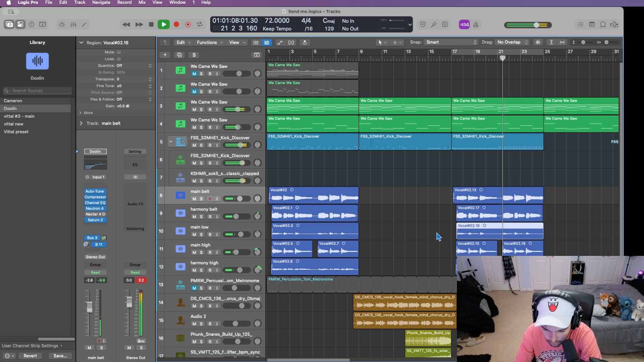Open the Auto-Tune plugin slot

click(95, 191)
